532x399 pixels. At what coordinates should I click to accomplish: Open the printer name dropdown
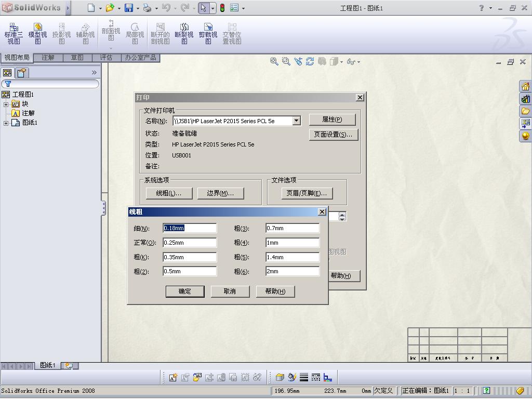coord(296,121)
